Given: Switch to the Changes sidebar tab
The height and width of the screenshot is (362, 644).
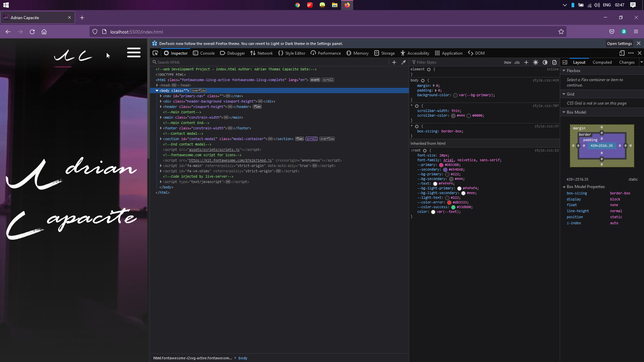Looking at the screenshot, I should coord(627,62).
